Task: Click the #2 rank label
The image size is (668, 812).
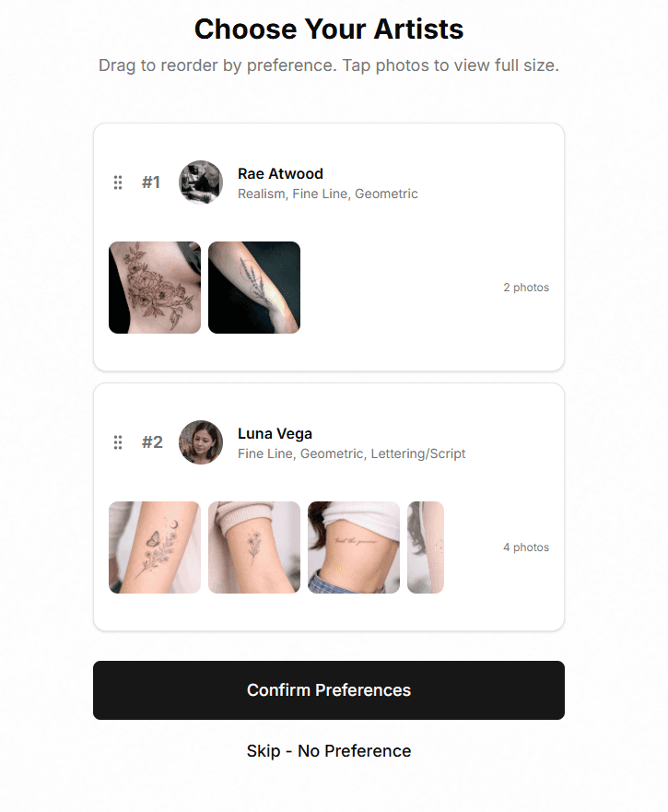Action: pos(152,442)
